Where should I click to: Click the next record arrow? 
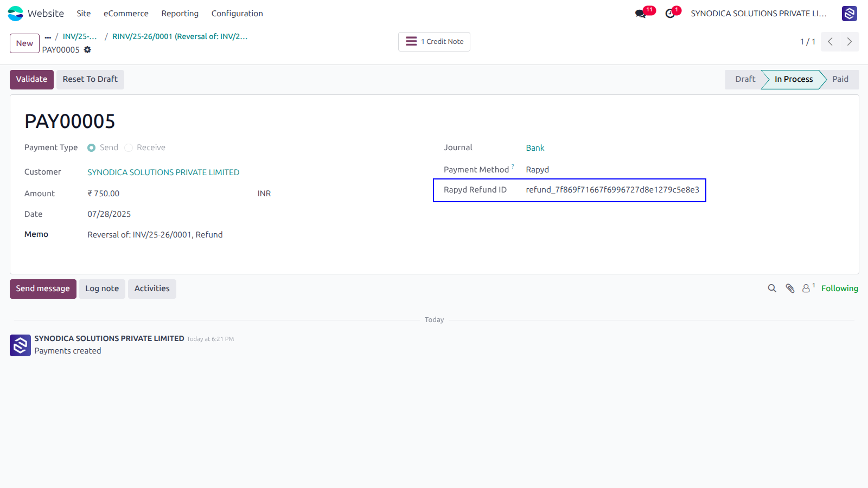point(850,42)
